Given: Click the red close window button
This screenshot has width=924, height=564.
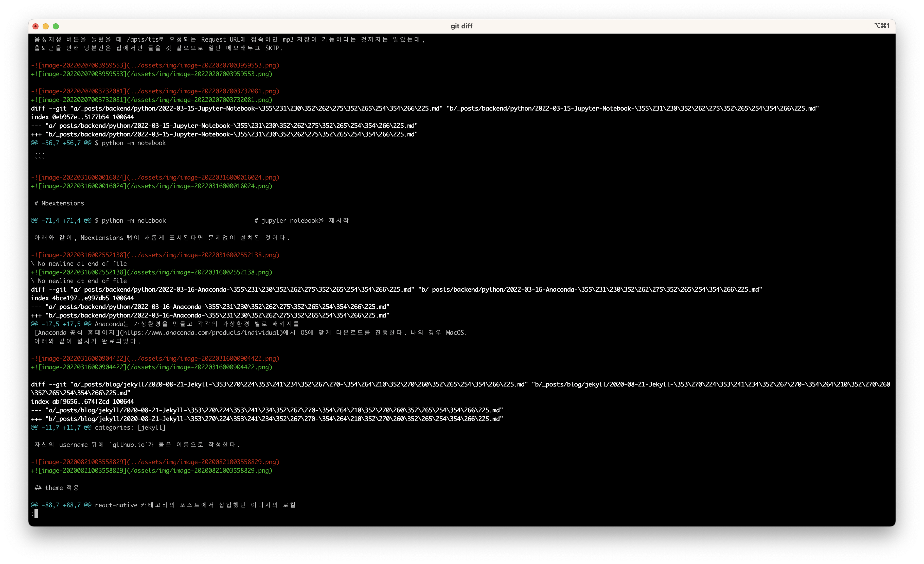Looking at the screenshot, I should point(35,26).
